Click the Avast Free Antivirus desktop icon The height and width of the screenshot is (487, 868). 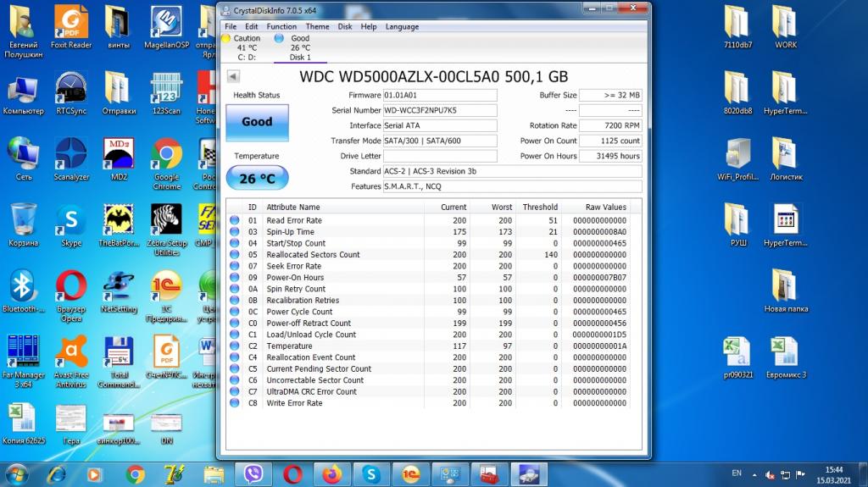[x=71, y=361]
